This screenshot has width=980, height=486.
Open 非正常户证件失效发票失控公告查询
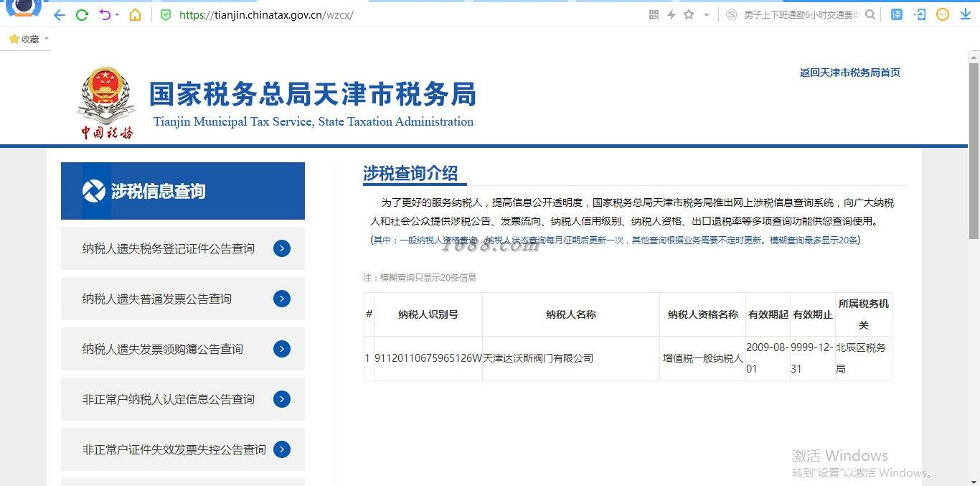174,449
